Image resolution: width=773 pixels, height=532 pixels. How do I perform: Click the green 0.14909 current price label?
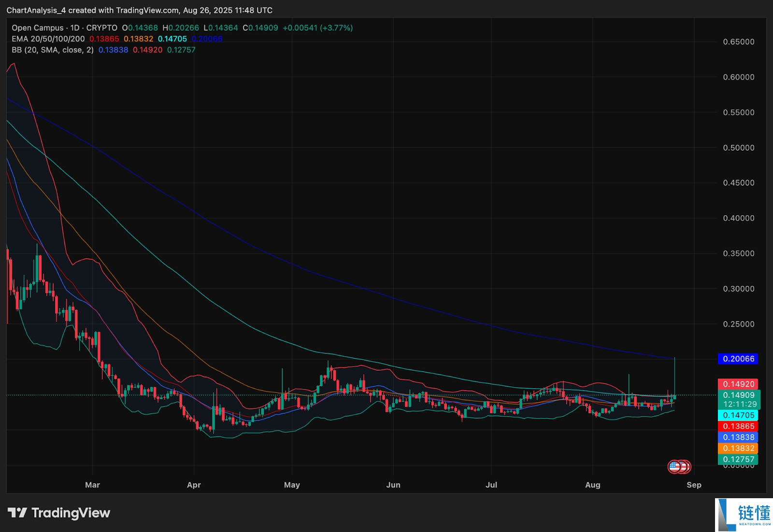tap(738, 395)
